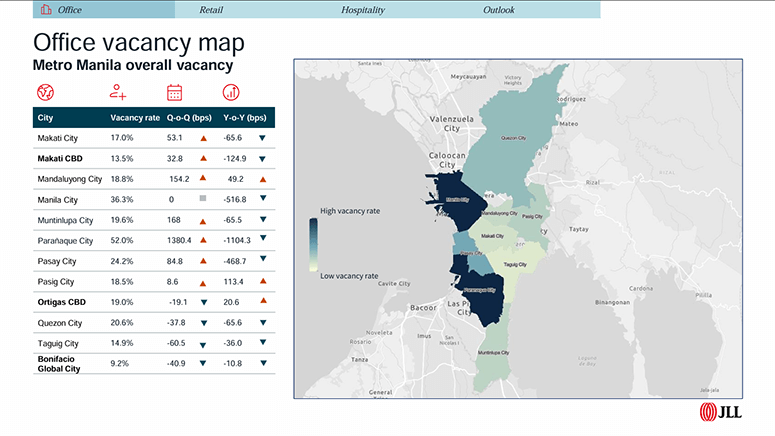Click Ortigas CBD's Q-o-Q down arrow
775x436 pixels.
[203, 303]
